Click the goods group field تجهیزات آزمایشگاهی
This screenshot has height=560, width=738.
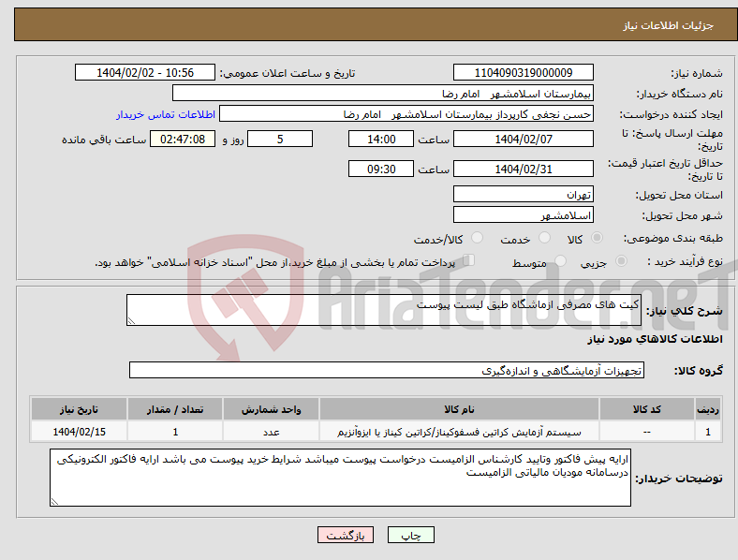point(387,370)
